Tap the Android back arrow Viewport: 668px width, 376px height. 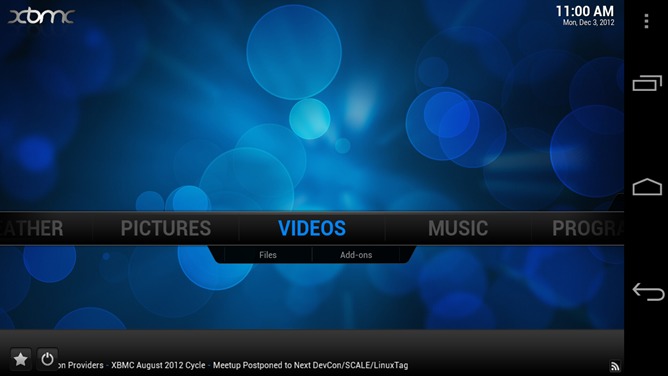(x=648, y=292)
